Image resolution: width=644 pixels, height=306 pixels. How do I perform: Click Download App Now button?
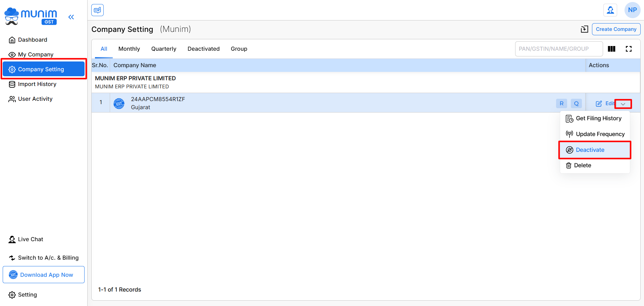(x=44, y=275)
